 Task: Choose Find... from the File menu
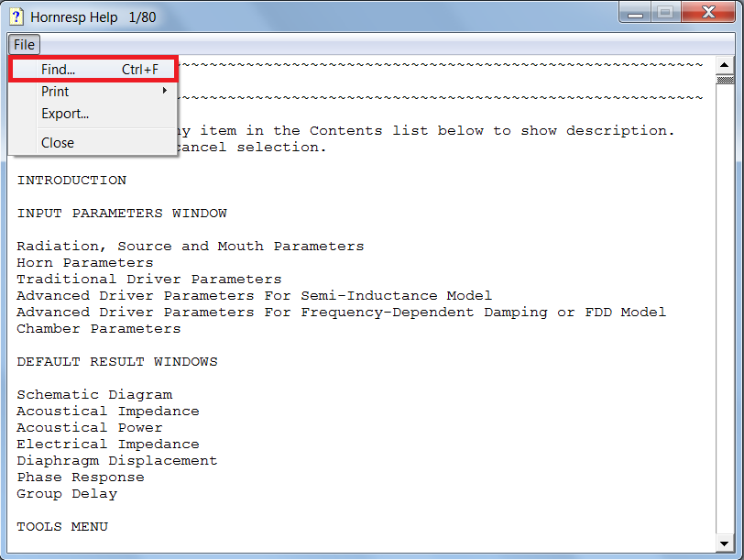coord(93,70)
